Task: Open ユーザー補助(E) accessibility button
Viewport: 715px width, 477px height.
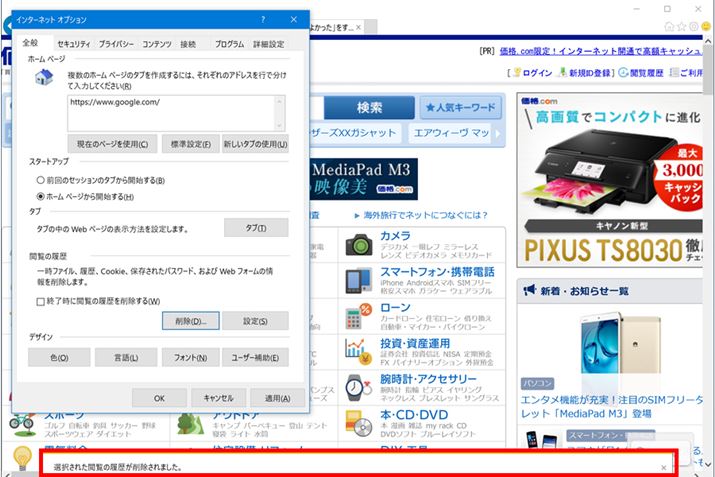Action: (255, 358)
